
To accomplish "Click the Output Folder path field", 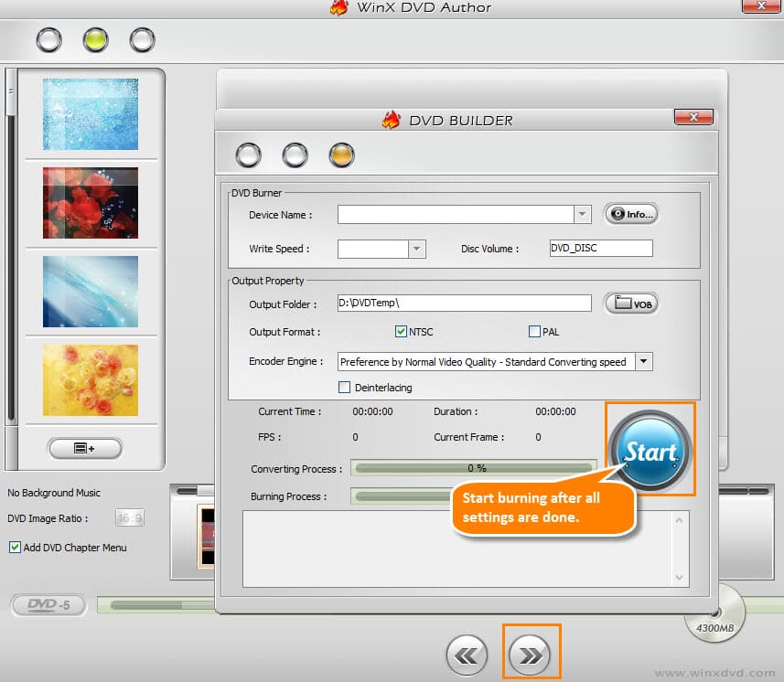I will (464, 303).
